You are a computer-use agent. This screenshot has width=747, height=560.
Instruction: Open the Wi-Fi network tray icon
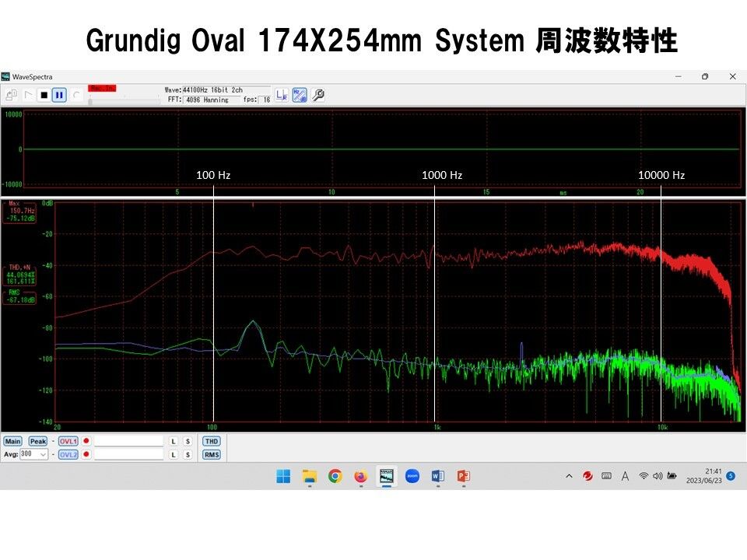pyautogui.click(x=644, y=476)
